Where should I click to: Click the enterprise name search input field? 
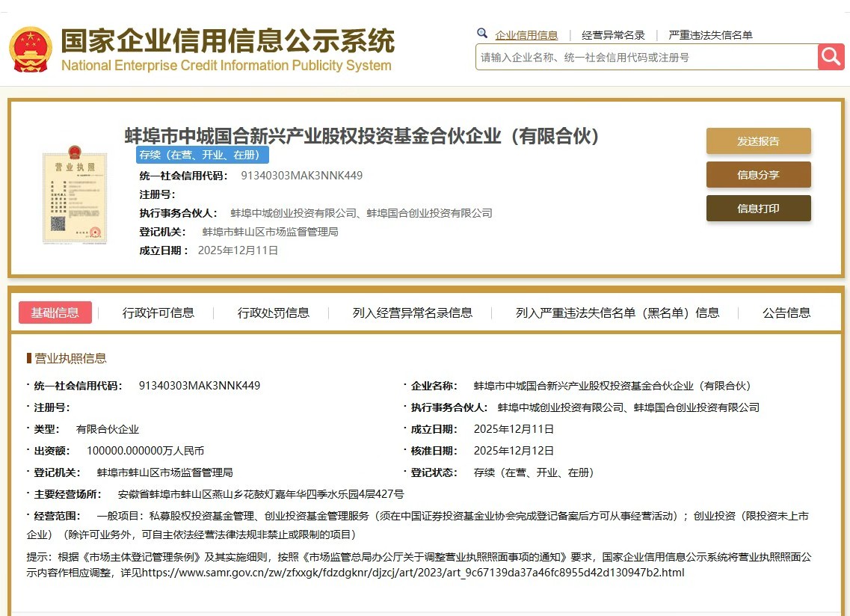pos(647,58)
